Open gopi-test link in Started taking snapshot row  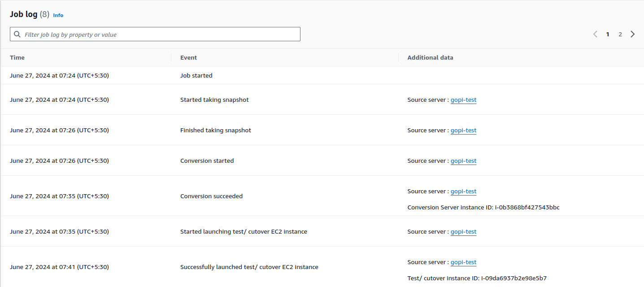tap(463, 100)
